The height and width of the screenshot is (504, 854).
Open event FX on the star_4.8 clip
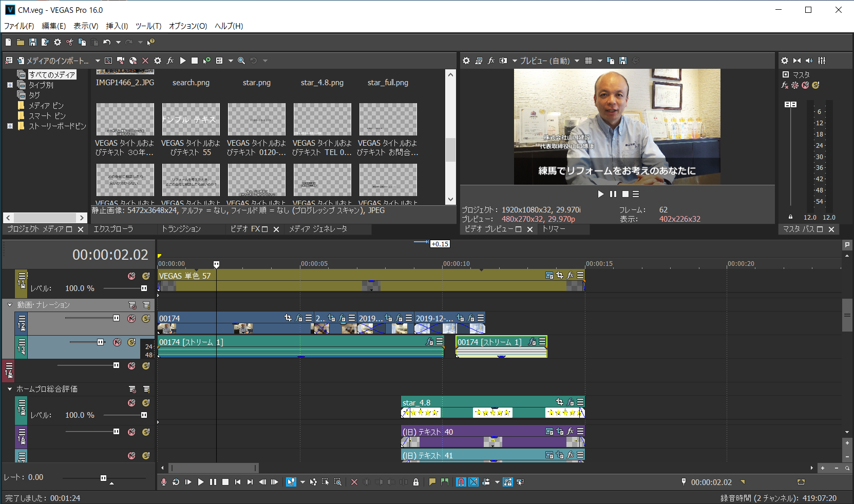click(570, 402)
